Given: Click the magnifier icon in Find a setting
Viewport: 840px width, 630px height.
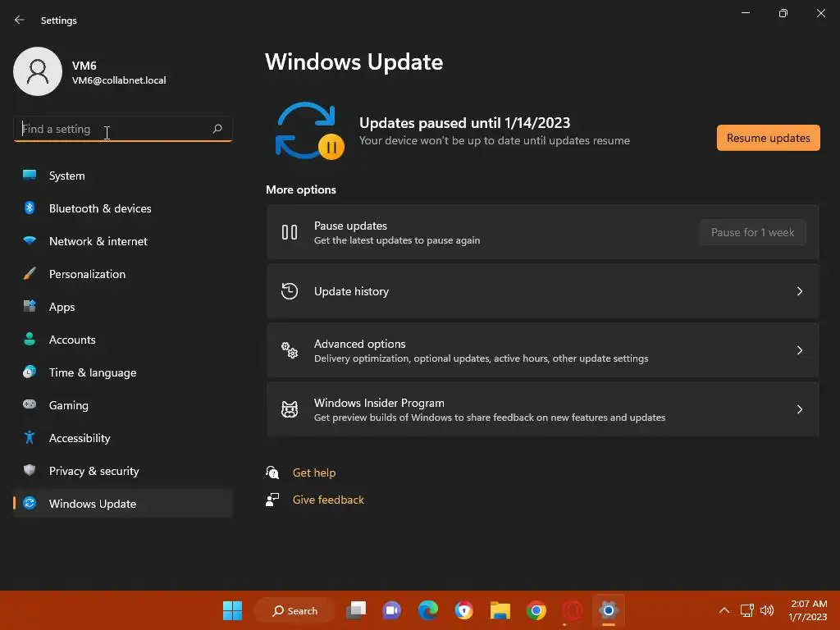Looking at the screenshot, I should coord(217,129).
